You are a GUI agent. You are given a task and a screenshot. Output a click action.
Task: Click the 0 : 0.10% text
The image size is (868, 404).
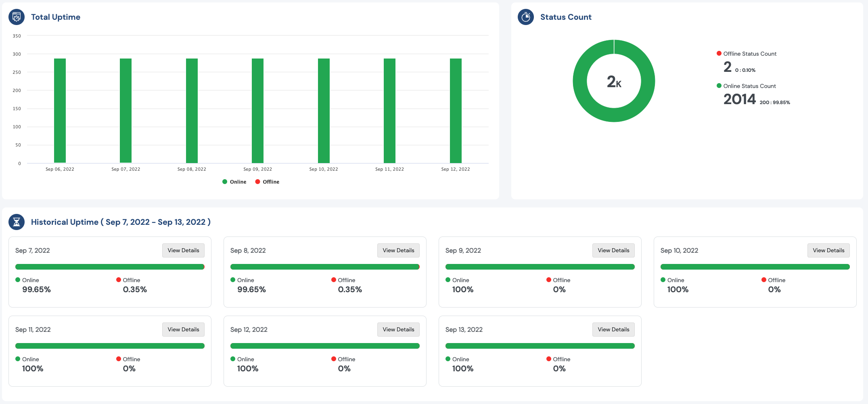click(745, 70)
